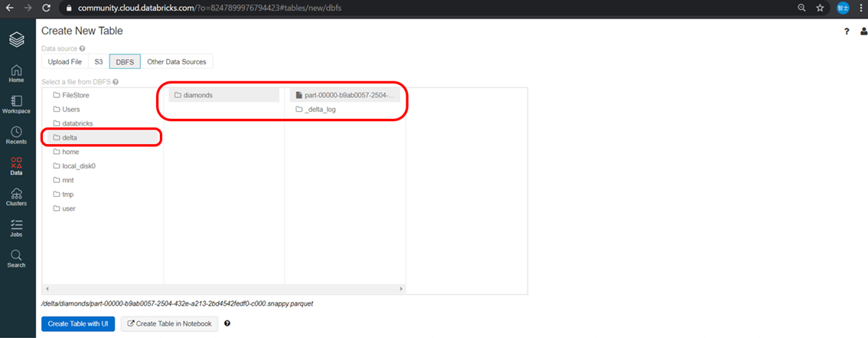The height and width of the screenshot is (338, 868).
Task: Click the scrollbar right arrow in file browser
Action: (x=402, y=289)
